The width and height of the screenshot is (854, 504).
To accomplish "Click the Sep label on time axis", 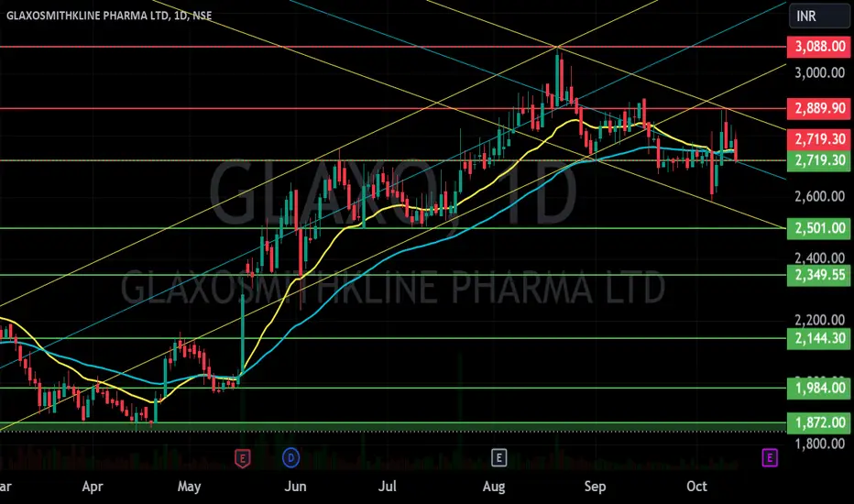I will click(595, 487).
